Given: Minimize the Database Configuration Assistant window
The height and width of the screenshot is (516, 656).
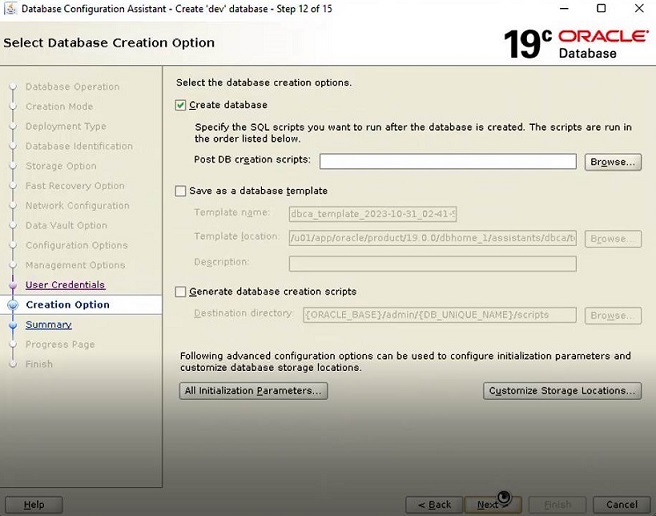Looking at the screenshot, I should [x=564, y=8].
